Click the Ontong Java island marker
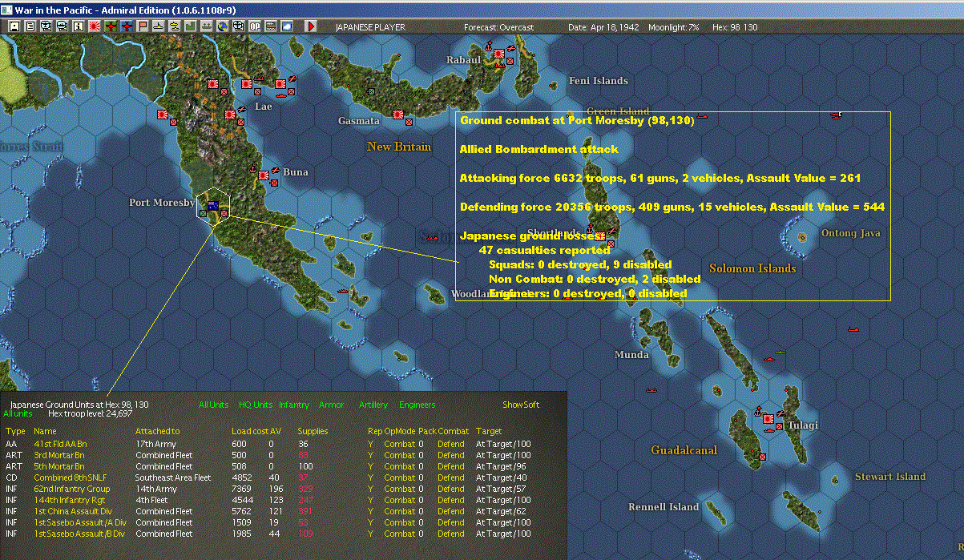 click(x=802, y=237)
